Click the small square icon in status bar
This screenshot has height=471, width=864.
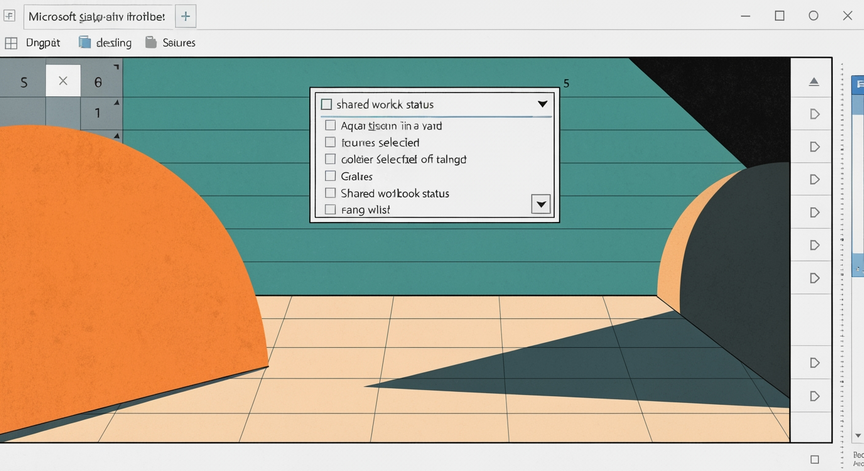(x=814, y=459)
